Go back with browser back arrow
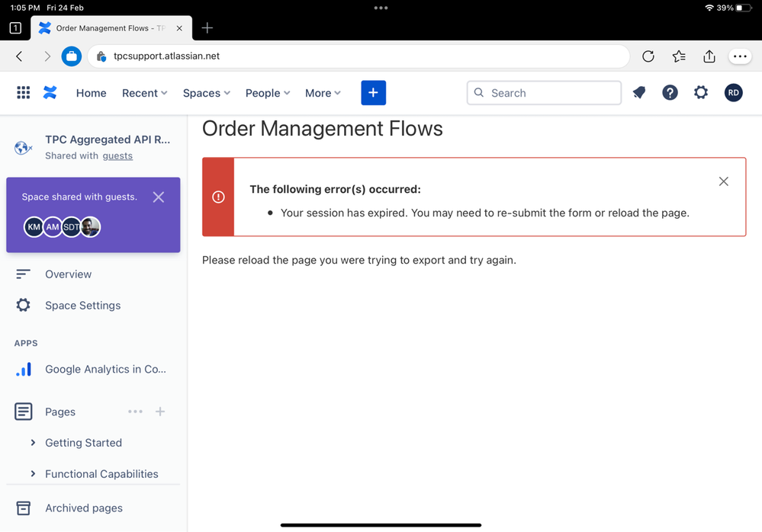Screen dimensions: 762x532 point(19,56)
